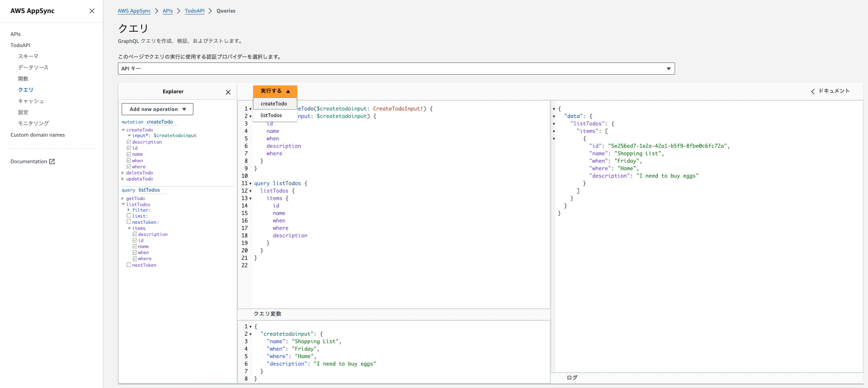The width and height of the screenshot is (868, 388).
Task: Click the クエリ変数 section header
Action: tap(267, 314)
